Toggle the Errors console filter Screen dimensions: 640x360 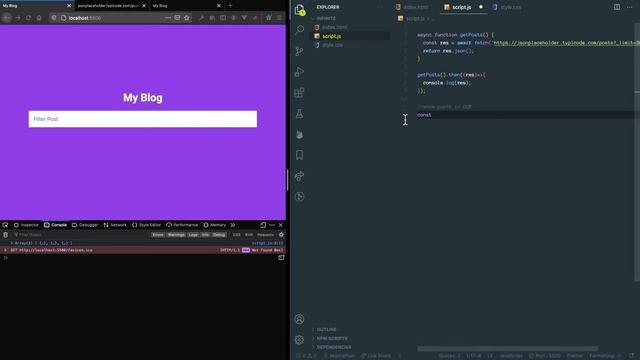(158, 235)
